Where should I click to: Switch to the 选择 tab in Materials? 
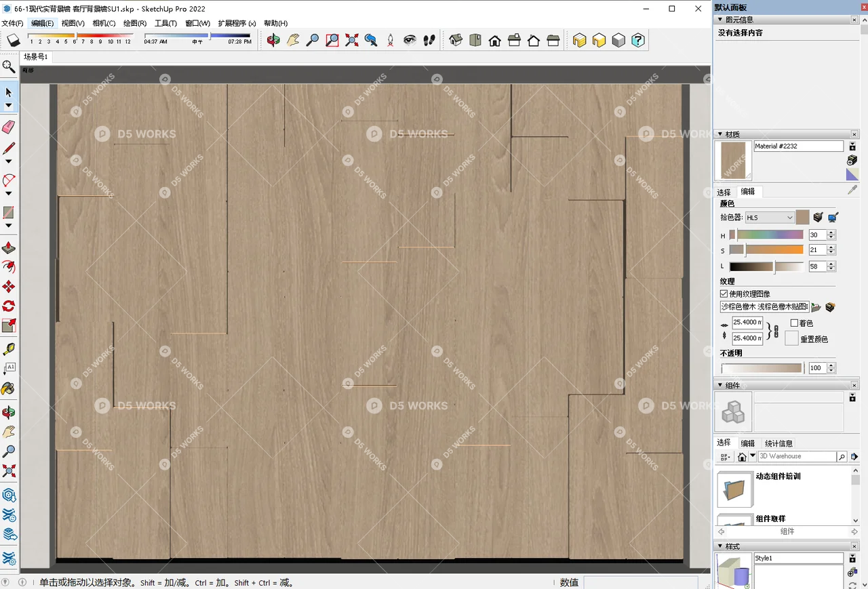coord(723,191)
